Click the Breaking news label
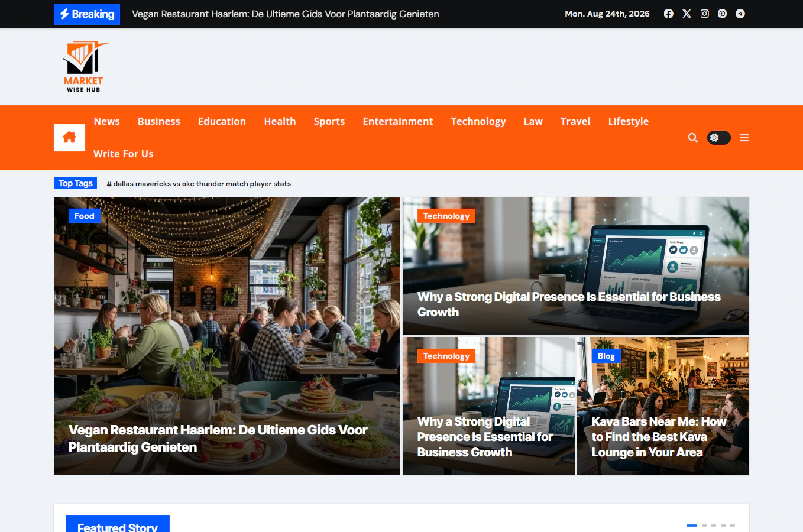This screenshot has height=532, width=803. (x=87, y=14)
